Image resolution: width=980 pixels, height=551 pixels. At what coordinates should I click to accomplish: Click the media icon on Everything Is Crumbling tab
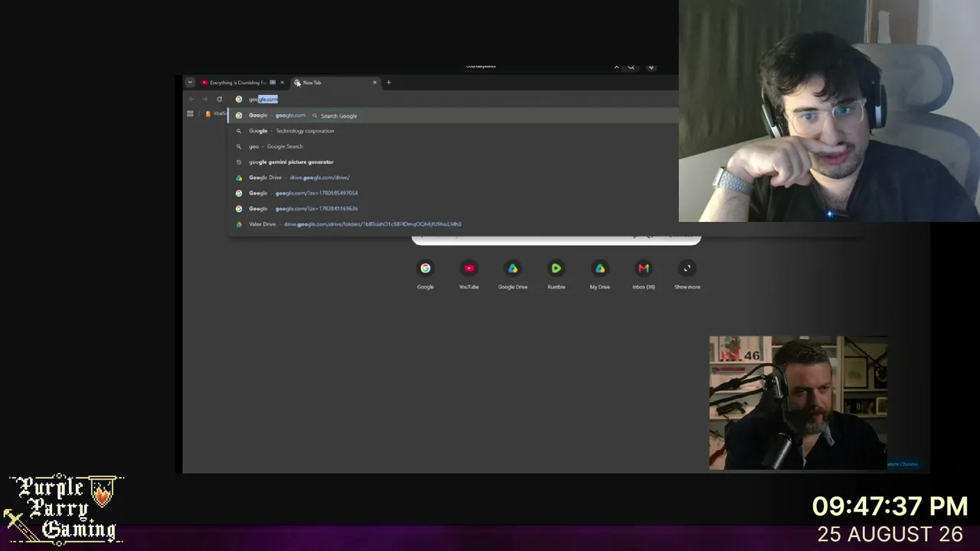coord(273,83)
